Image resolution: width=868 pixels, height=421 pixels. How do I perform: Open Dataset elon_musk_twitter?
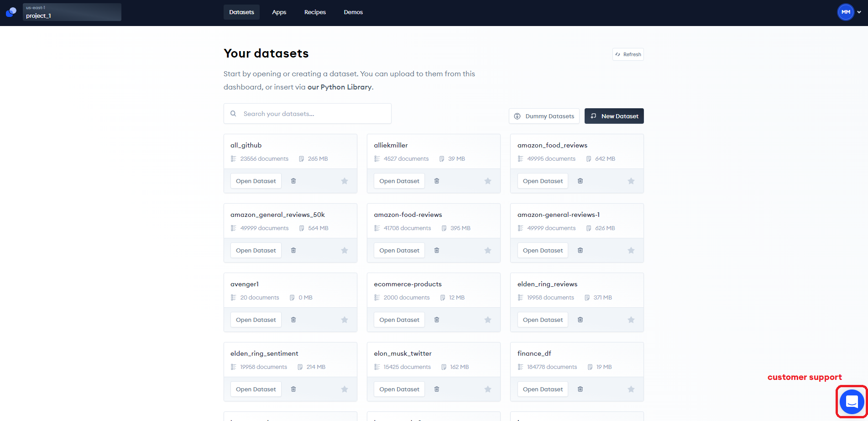pyautogui.click(x=399, y=389)
